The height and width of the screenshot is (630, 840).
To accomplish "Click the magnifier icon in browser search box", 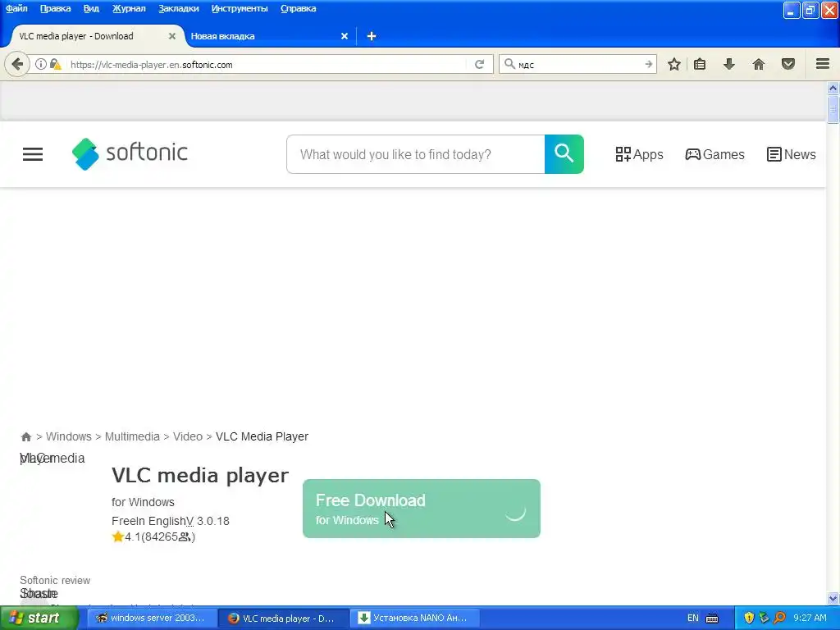I will [509, 64].
